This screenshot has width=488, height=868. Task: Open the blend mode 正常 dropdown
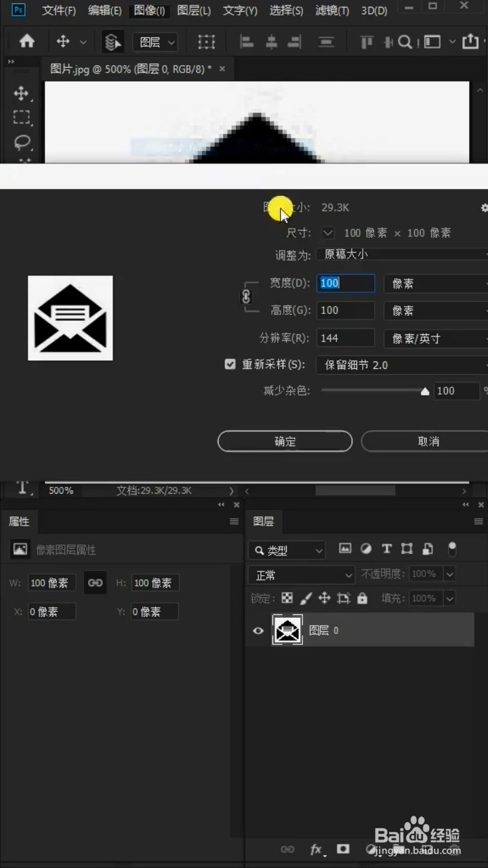[302, 575]
